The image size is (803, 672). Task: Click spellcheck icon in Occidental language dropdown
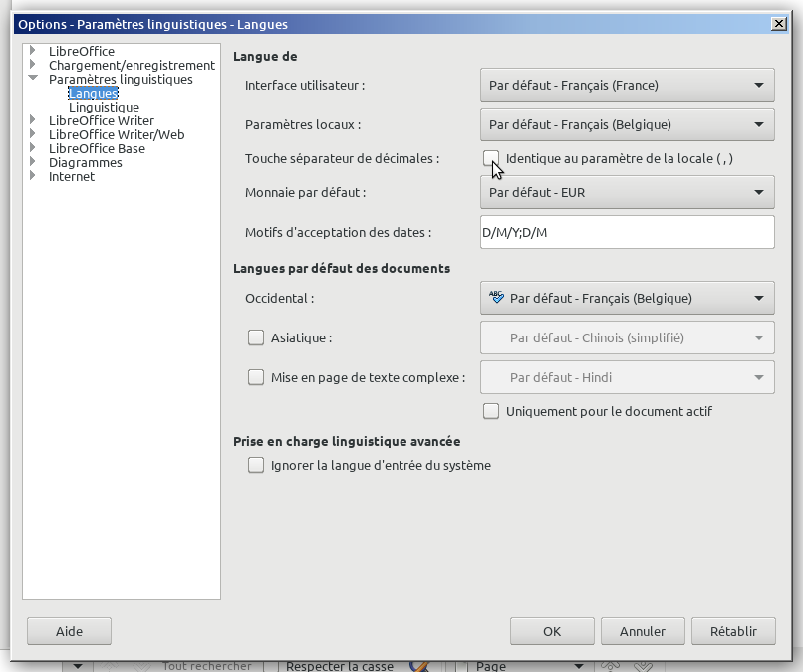click(x=497, y=298)
